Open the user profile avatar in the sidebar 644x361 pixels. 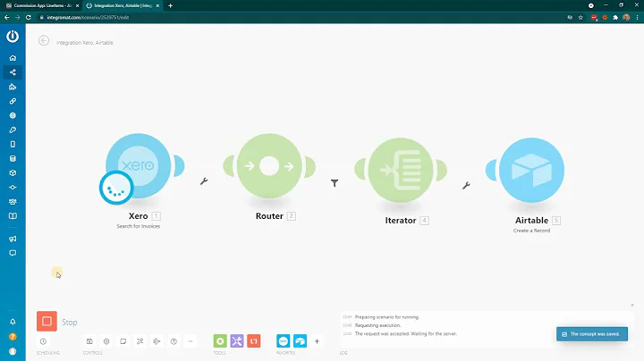13,351
